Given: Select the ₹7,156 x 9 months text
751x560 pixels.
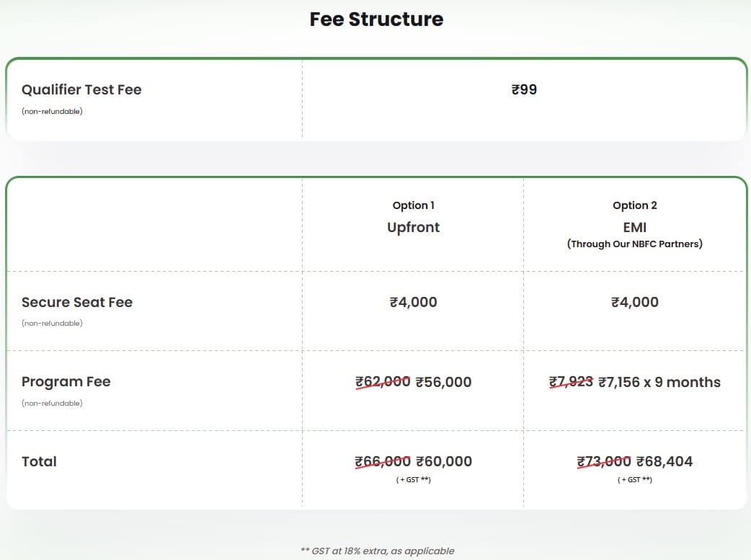Looking at the screenshot, I should pos(659,382).
